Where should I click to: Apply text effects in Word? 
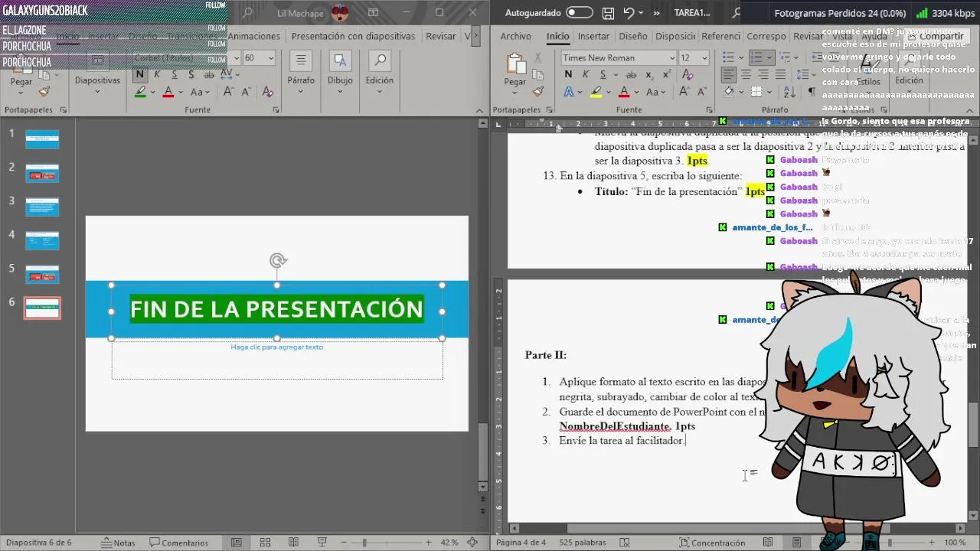[x=568, y=92]
